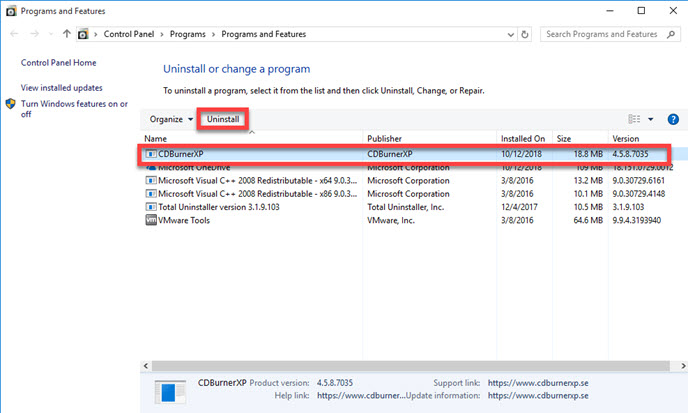The height and width of the screenshot is (413, 688).
Task: Go forward using the forward arrow
Action: click(35, 34)
